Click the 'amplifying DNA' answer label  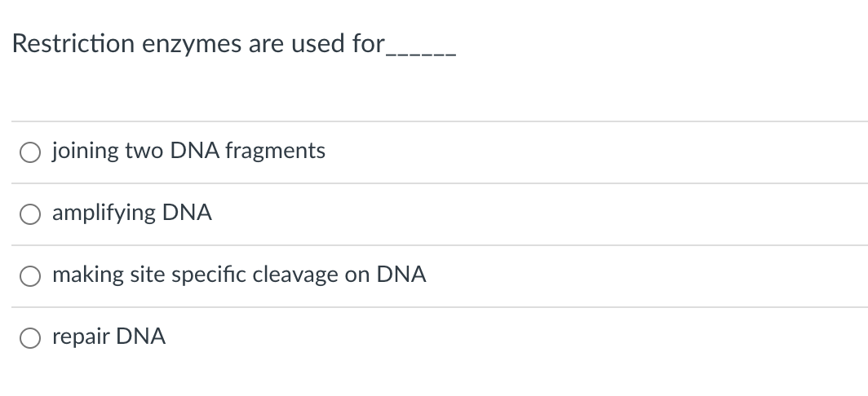pyautogui.click(x=132, y=213)
